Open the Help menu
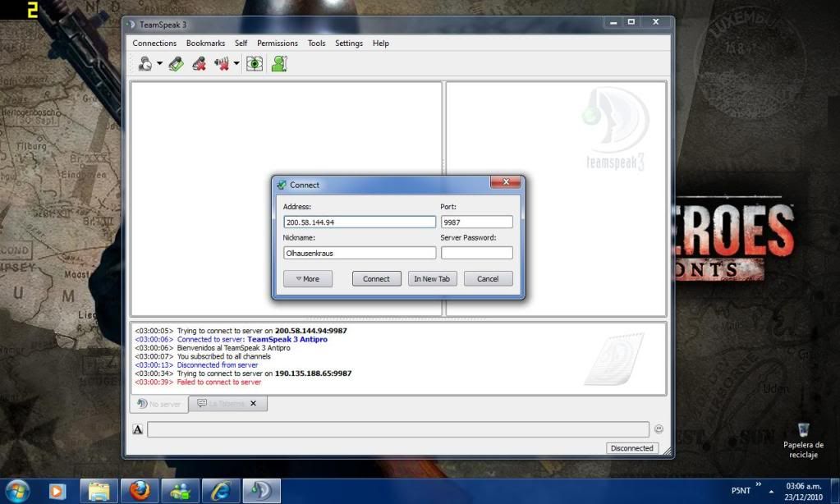 pos(381,43)
